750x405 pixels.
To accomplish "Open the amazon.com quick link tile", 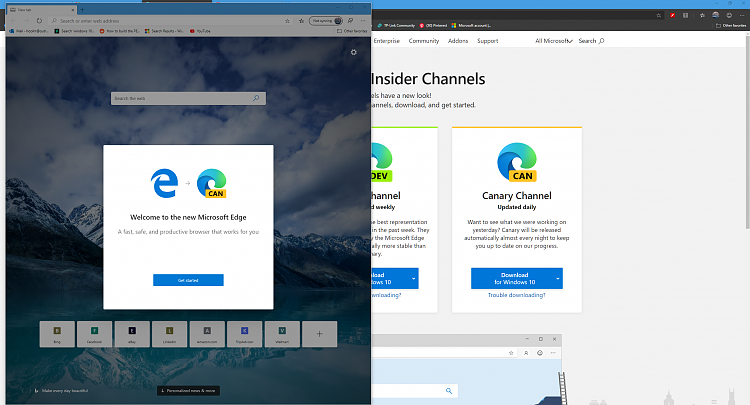I will point(207,334).
